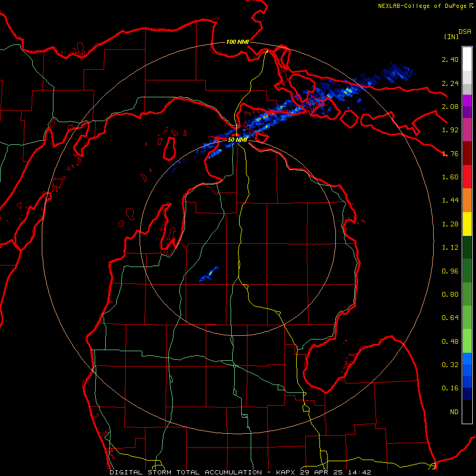Click the 1.76 legend value
The height and width of the screenshot is (476, 476).
[450, 153]
